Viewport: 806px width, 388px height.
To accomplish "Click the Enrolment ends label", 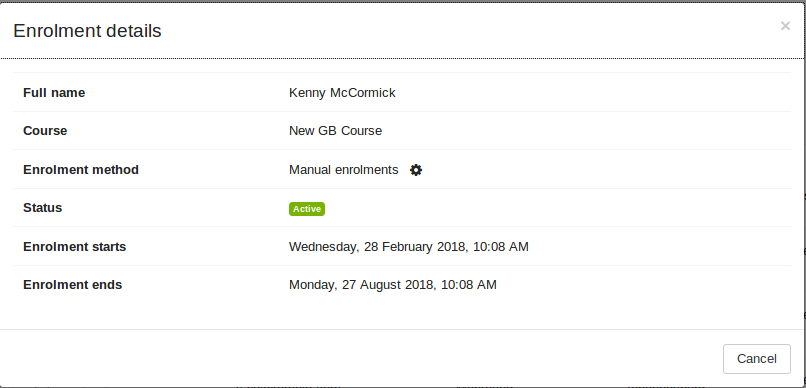I will click(72, 285).
